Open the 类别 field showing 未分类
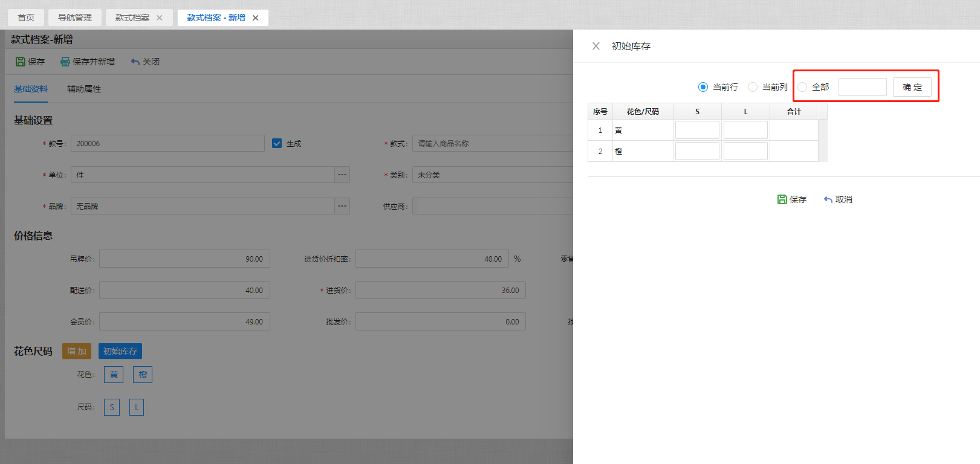Screen dimensions: 980x464 tap(493, 175)
